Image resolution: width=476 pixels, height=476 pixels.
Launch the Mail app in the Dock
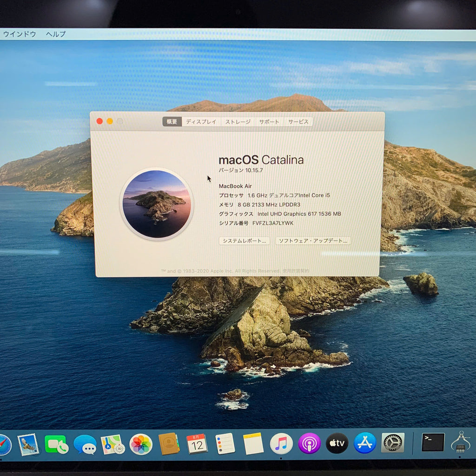point(28,444)
